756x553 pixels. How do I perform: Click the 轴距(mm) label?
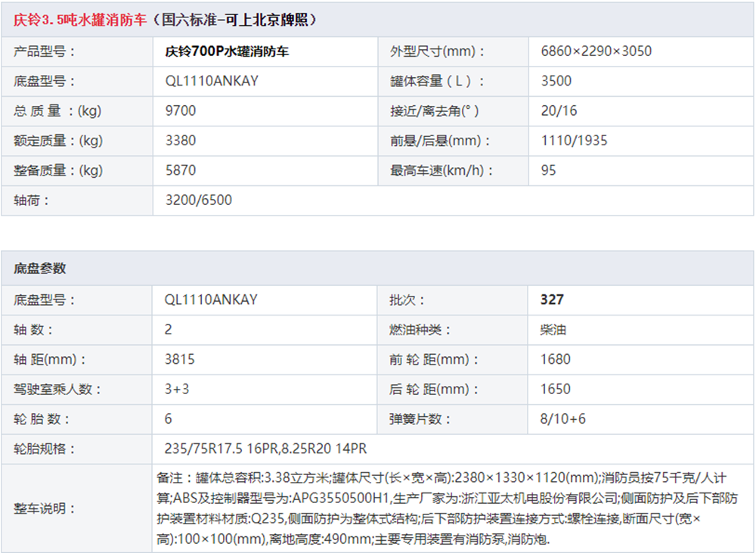(49, 359)
